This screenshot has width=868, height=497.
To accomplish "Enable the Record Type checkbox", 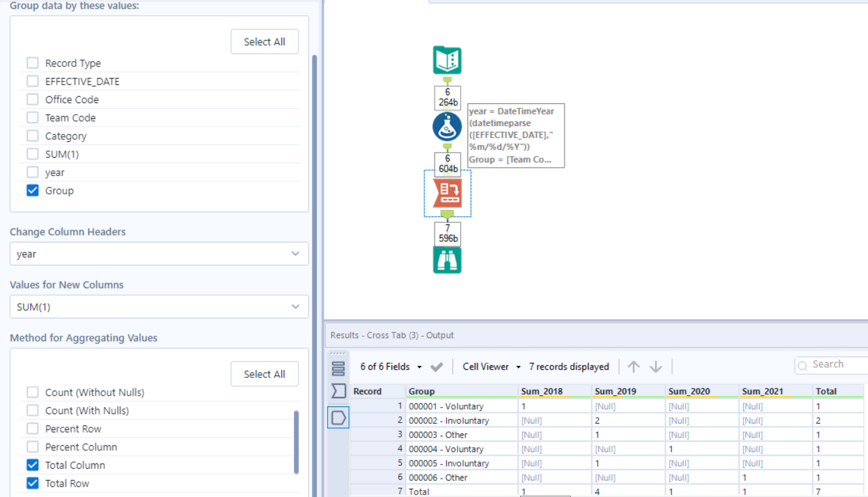I will 32,63.
